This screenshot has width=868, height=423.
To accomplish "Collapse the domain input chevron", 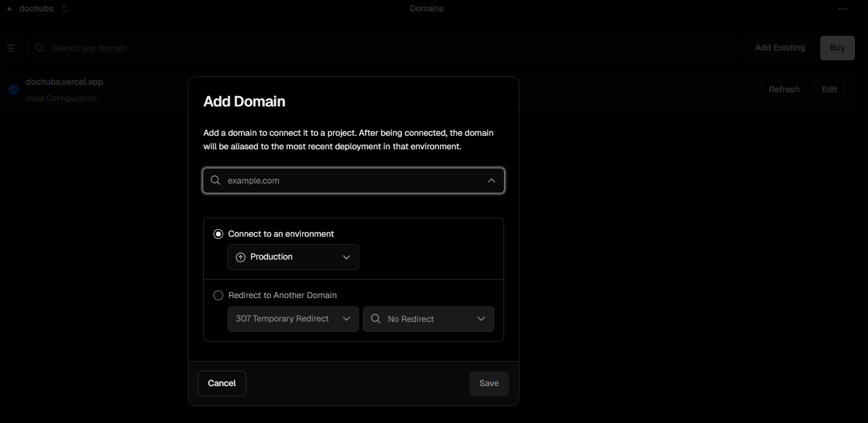I will coord(492,181).
